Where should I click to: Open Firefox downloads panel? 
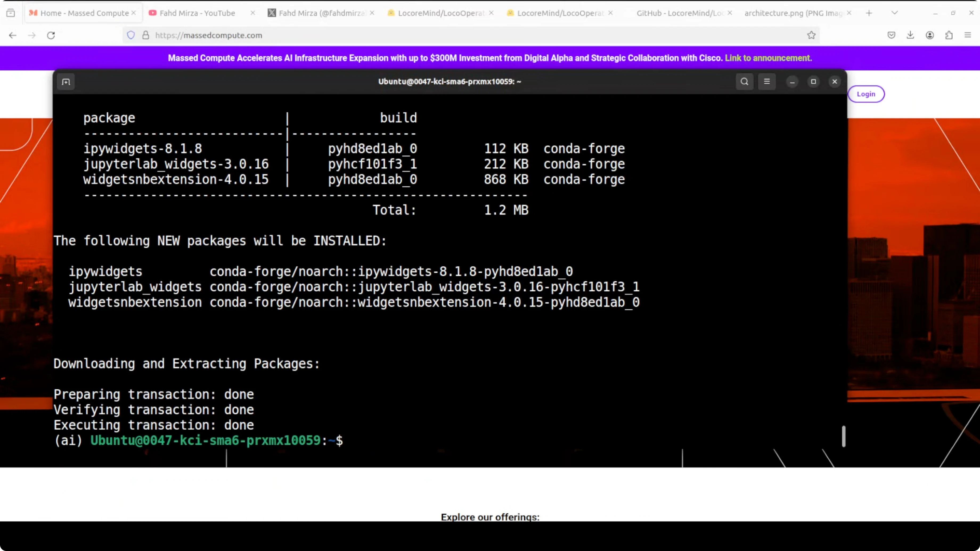[910, 35]
